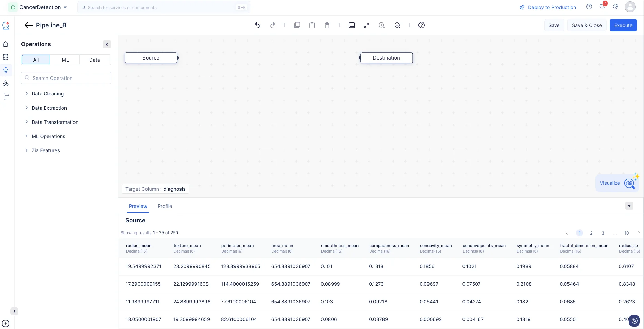Open the top-bar help icon
Screen dimensions: 644x329
click(589, 7)
